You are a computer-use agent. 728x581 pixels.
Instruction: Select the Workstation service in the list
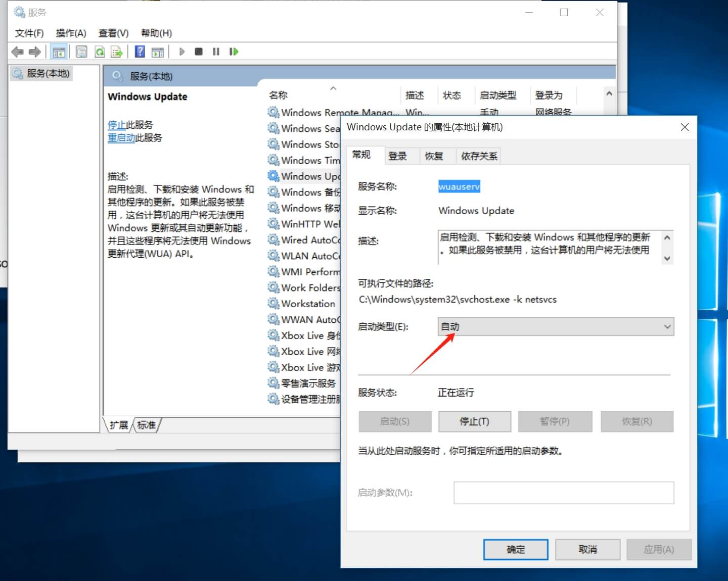308,304
